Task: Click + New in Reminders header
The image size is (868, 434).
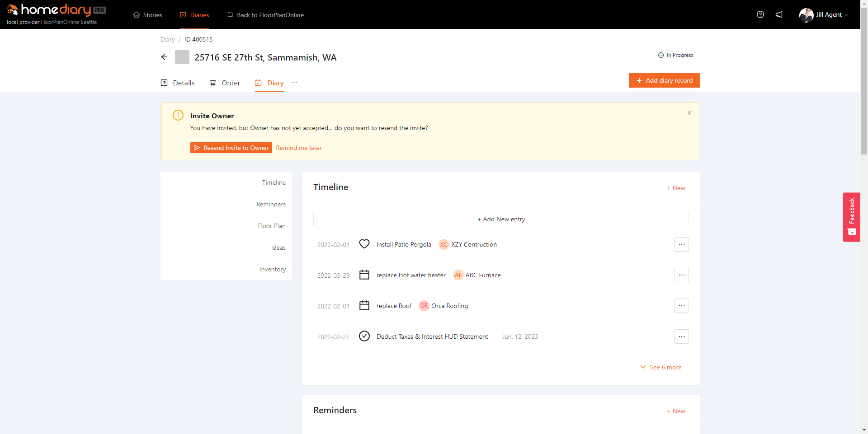Action: [x=676, y=411]
